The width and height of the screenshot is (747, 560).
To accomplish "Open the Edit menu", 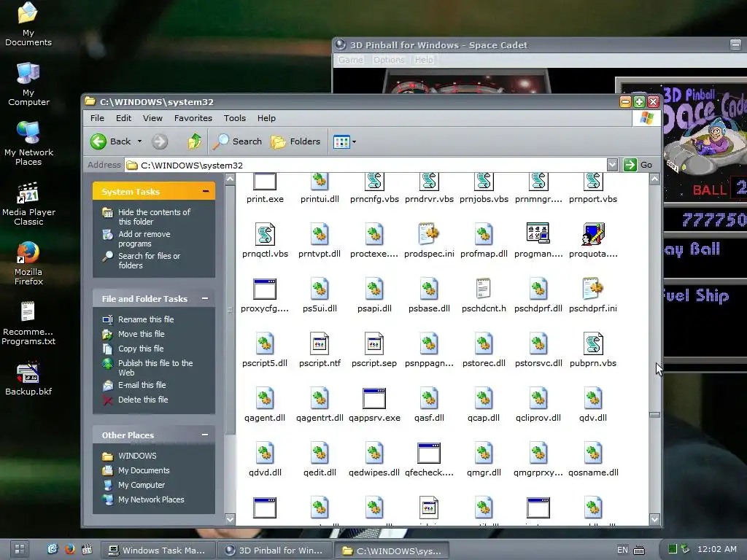I will coord(123,118).
